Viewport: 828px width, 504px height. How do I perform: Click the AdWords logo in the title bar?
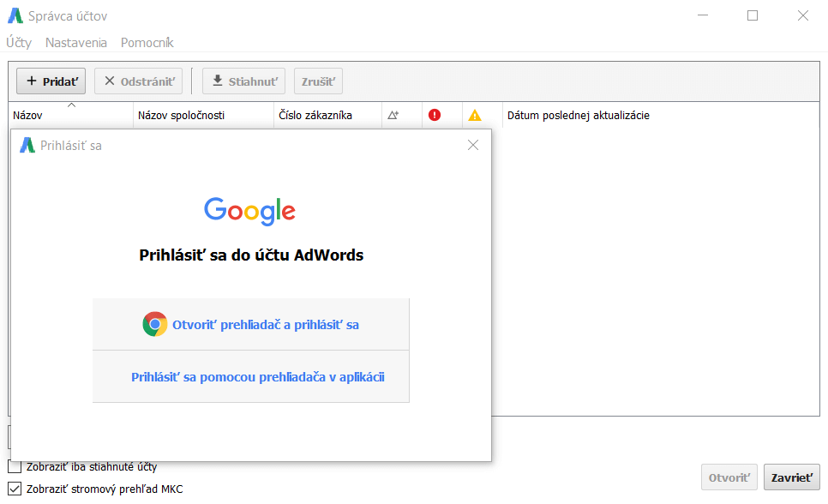15,15
